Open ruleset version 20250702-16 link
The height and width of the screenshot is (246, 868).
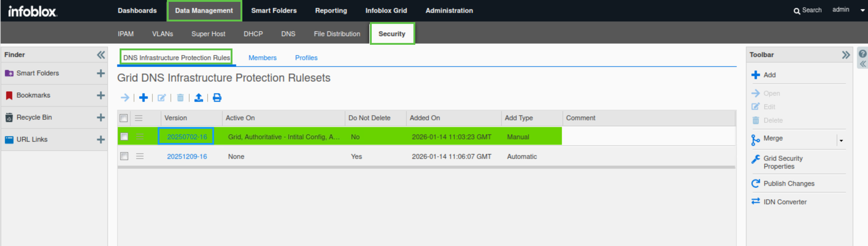point(187,136)
